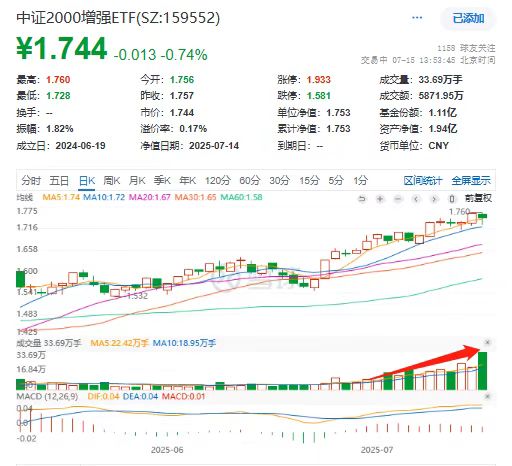Move chart left with the left chevron
The image size is (512, 466).
pyautogui.click(x=416, y=199)
